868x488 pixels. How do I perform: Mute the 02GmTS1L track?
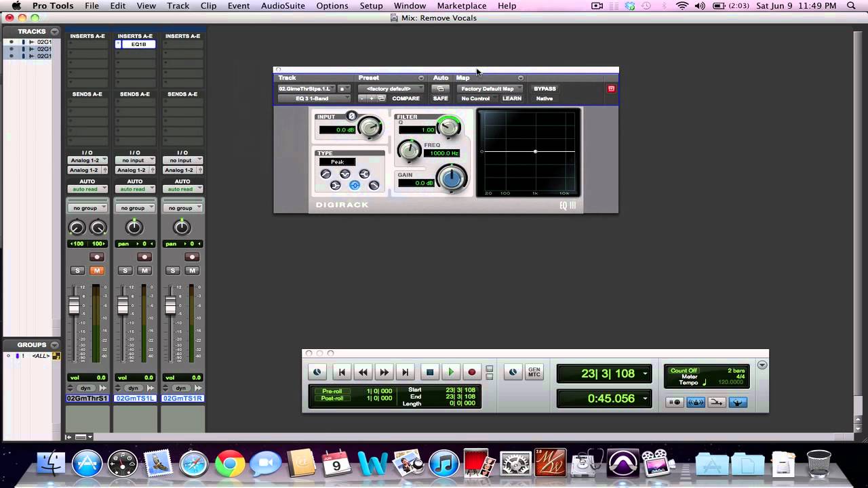click(144, 270)
